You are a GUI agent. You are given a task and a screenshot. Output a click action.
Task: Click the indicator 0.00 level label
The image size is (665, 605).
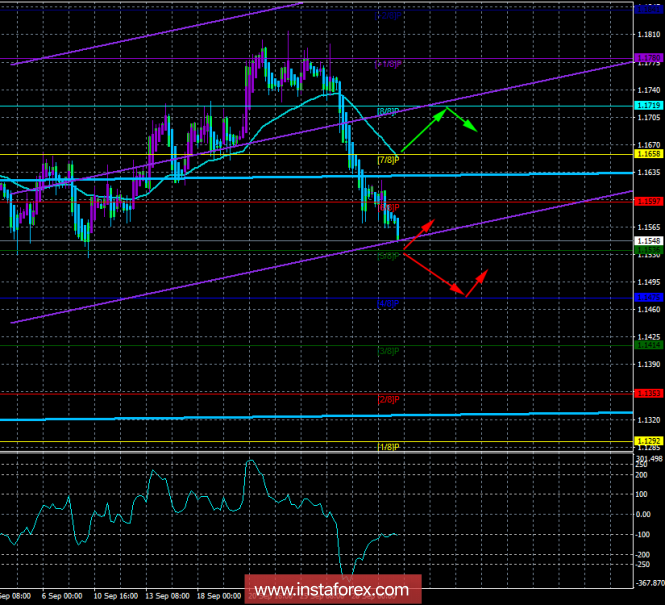coord(644,515)
